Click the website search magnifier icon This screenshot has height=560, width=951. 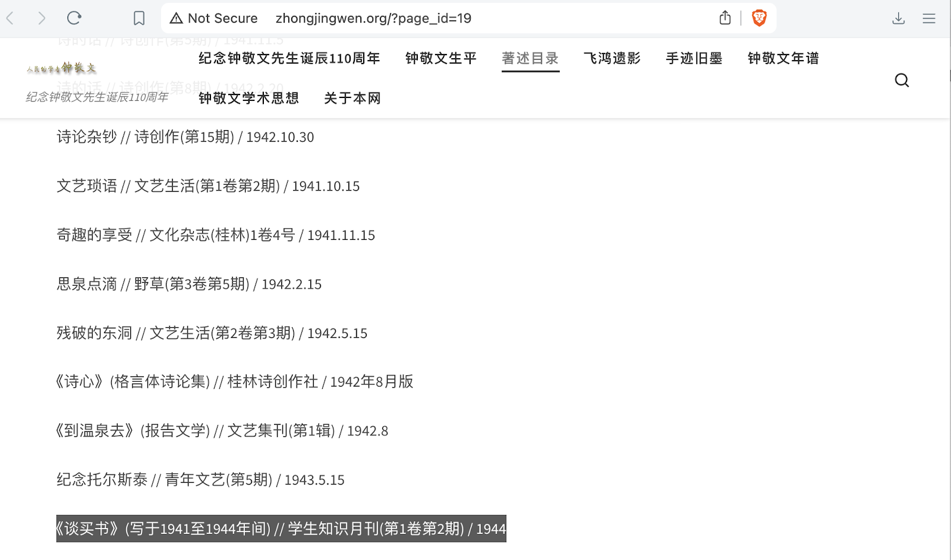[902, 80]
